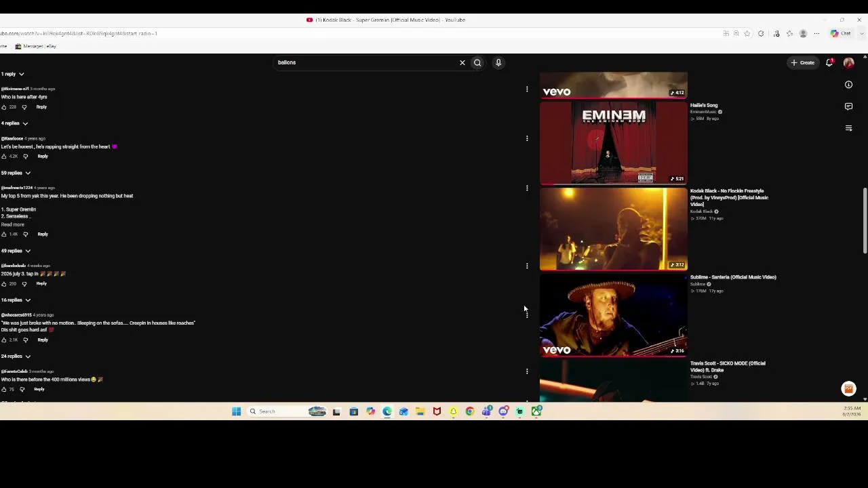Open 'Travis Scott - SICKO MODE' video title
This screenshot has height=488, width=868.
[728, 367]
